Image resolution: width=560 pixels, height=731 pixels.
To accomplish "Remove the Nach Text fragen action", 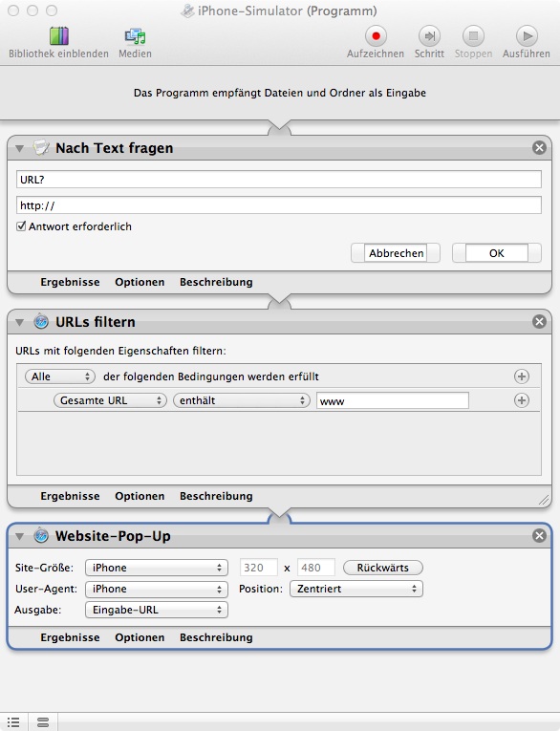I will 540,148.
